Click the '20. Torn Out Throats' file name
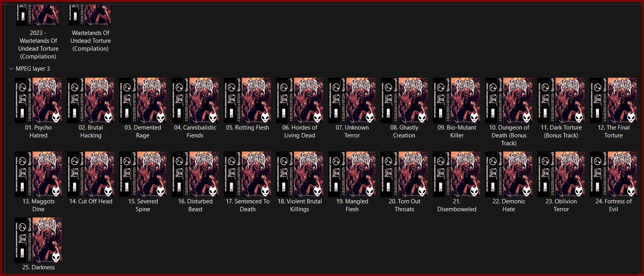The height and width of the screenshot is (276, 644). pyautogui.click(x=404, y=205)
